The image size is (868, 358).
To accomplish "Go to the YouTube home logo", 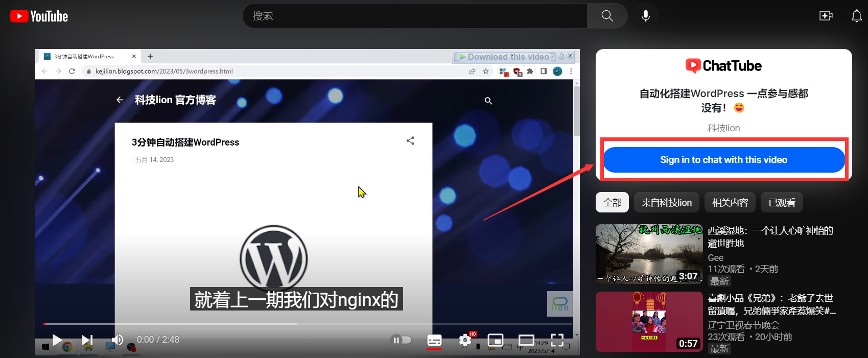I will [x=39, y=16].
